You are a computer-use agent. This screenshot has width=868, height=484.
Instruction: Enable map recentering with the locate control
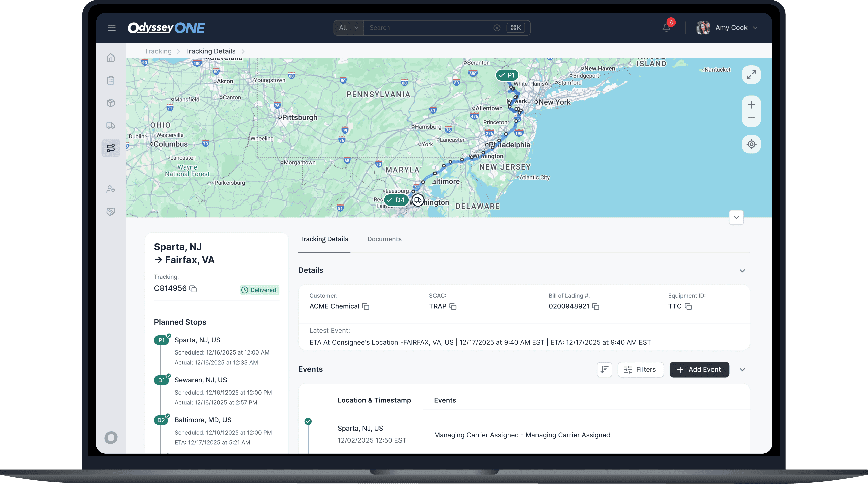point(752,144)
